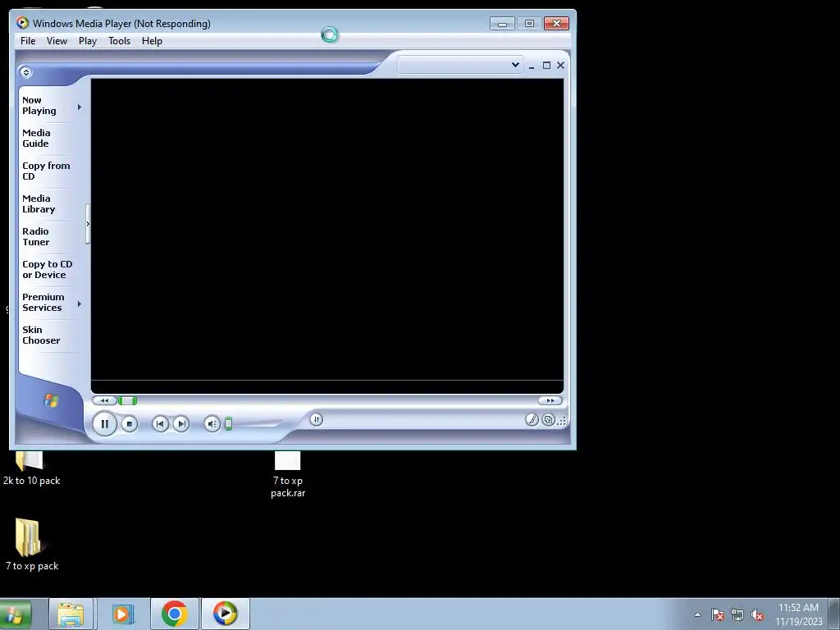Open the Help menu
Viewport: 840px width, 630px height.
[x=152, y=41]
